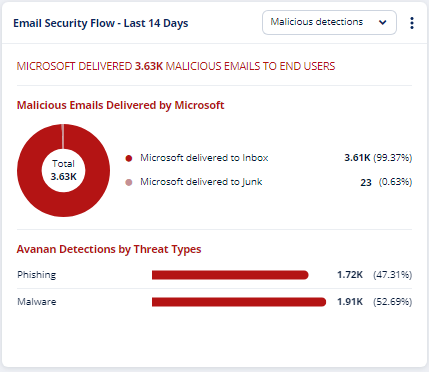429x372 pixels.
Task: Click the 1.72K phishing count
Action: click(350, 275)
